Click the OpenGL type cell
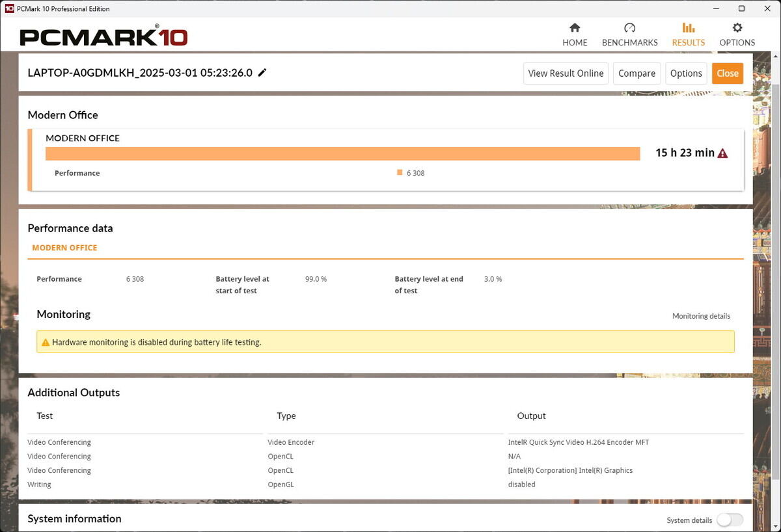 281,485
